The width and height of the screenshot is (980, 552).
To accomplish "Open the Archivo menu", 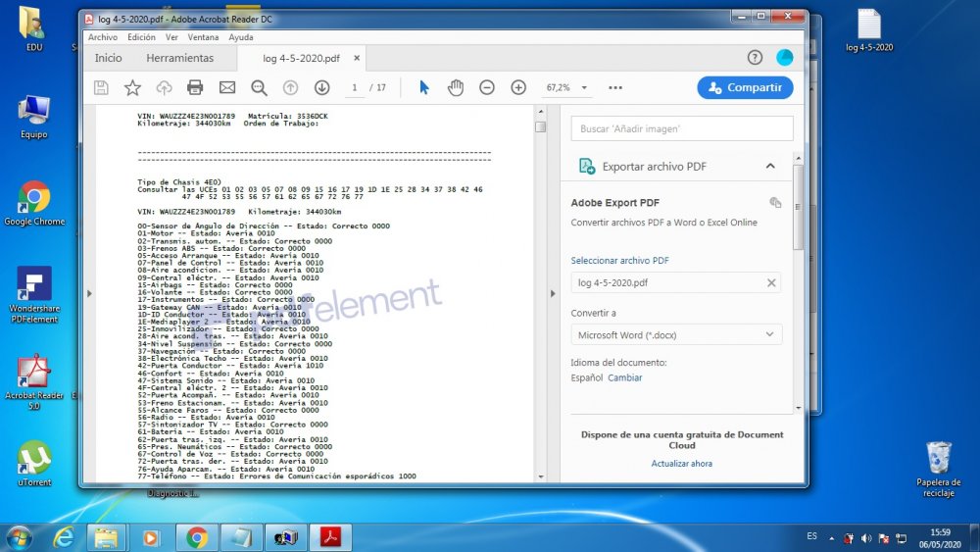I will (x=102, y=37).
